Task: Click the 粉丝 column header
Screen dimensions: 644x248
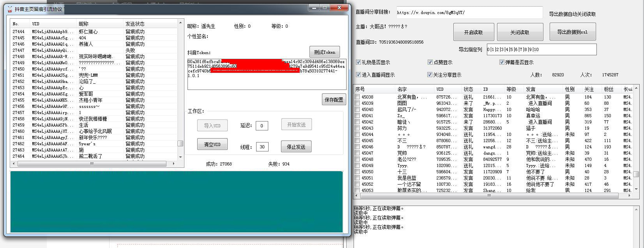Action: tap(612, 89)
